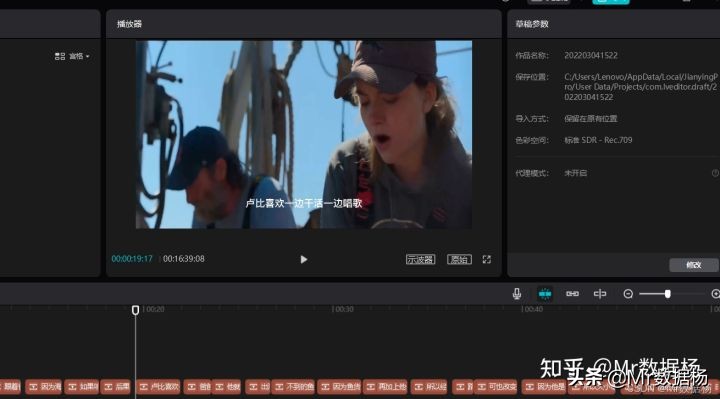
Task: Select the 卢比喜欢 subtitle clip
Action: [159, 387]
